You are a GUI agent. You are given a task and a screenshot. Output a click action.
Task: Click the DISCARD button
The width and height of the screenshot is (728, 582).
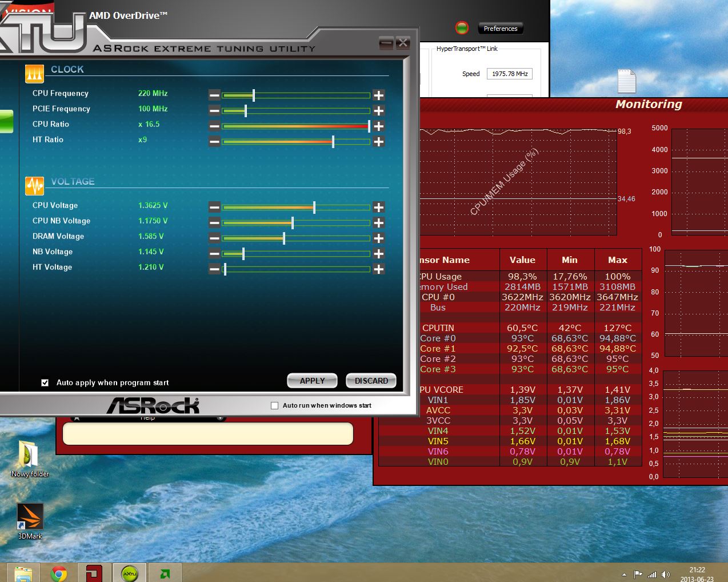[371, 381]
